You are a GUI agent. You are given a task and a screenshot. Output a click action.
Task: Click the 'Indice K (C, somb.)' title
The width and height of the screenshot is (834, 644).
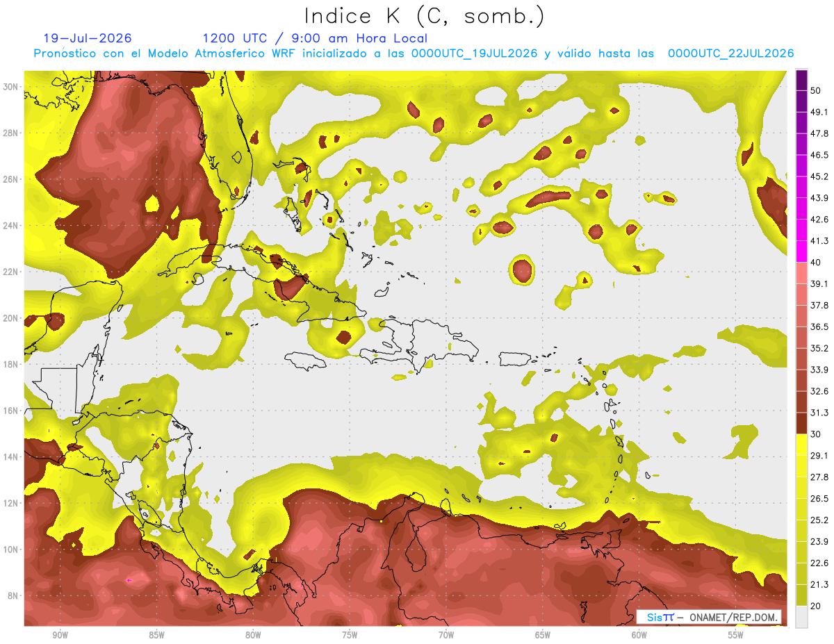tap(424, 17)
